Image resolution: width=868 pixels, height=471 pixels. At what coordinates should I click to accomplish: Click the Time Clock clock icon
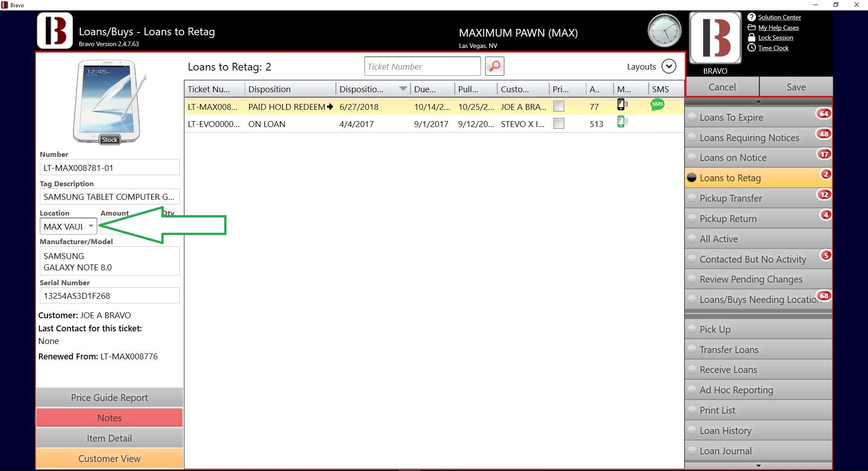pyautogui.click(x=751, y=48)
